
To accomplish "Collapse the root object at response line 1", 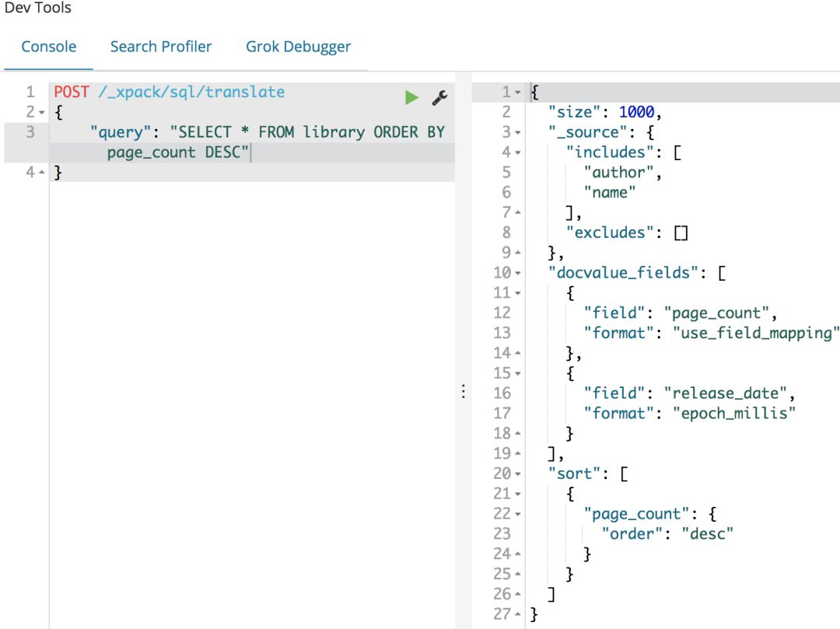I will pos(517,93).
